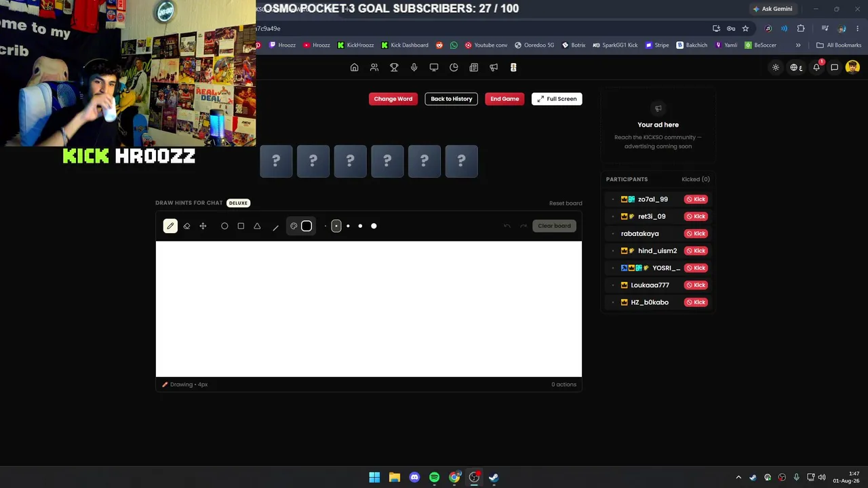
Task: Open the microphone icon in navigation
Action: 414,67
